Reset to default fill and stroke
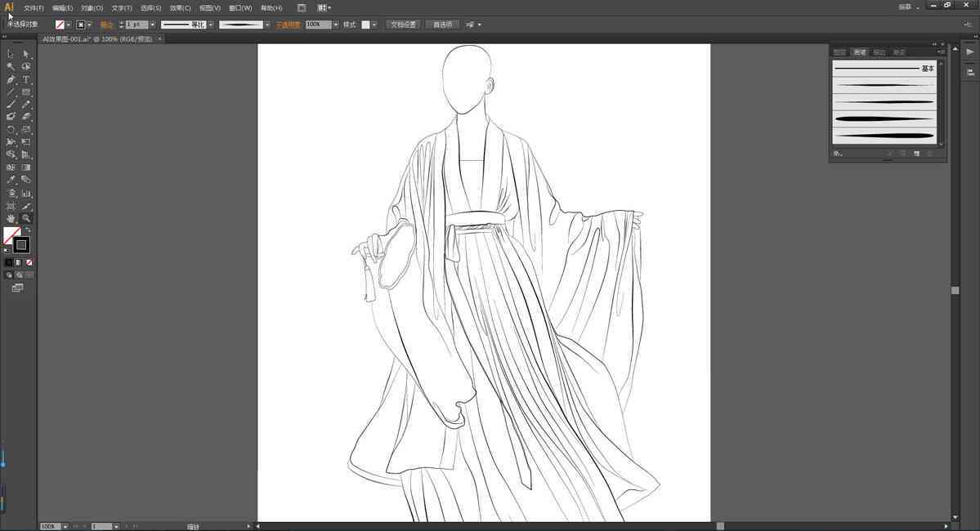Image resolution: width=980 pixels, height=531 pixels. pyautogui.click(x=7, y=251)
